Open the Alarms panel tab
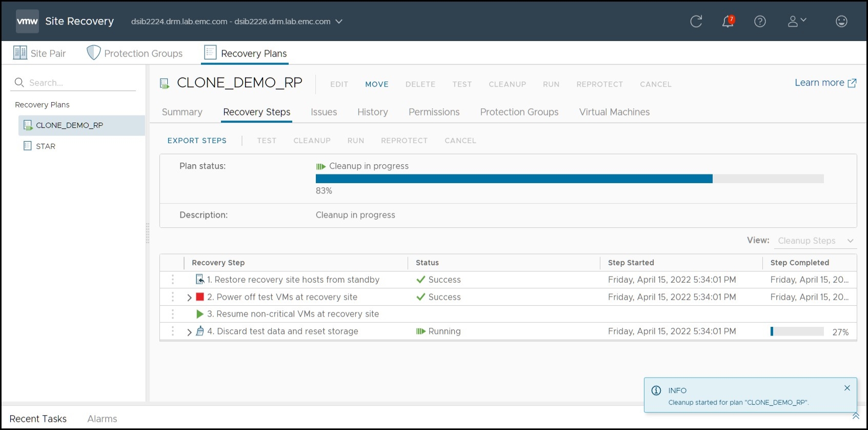 pyautogui.click(x=102, y=419)
